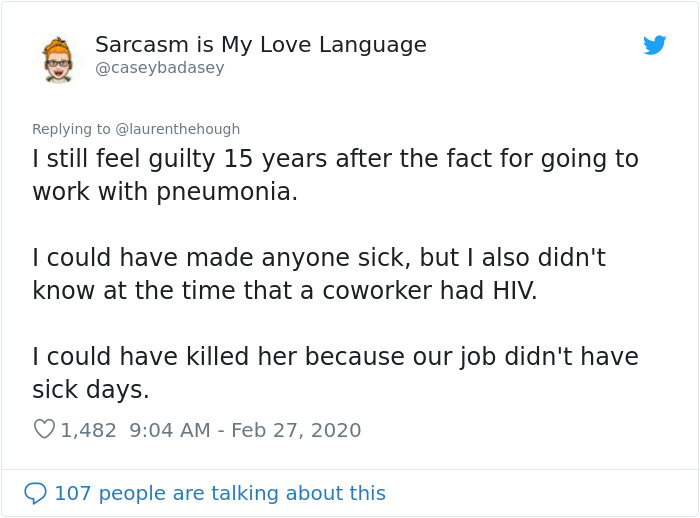Screen dimensions: 700x518
Task: Click the "Replying to" label text
Action: pyautogui.click(x=71, y=129)
